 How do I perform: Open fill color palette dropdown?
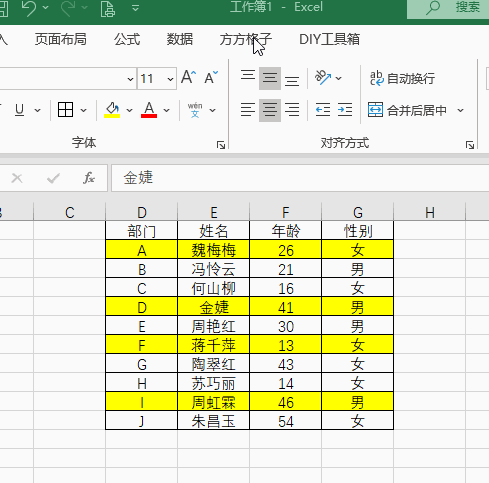click(129, 110)
